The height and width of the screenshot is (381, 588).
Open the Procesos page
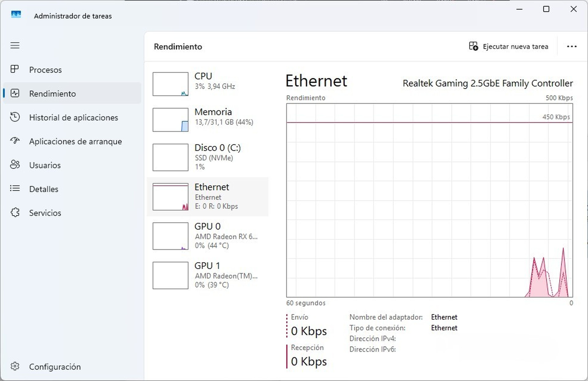(x=72, y=70)
